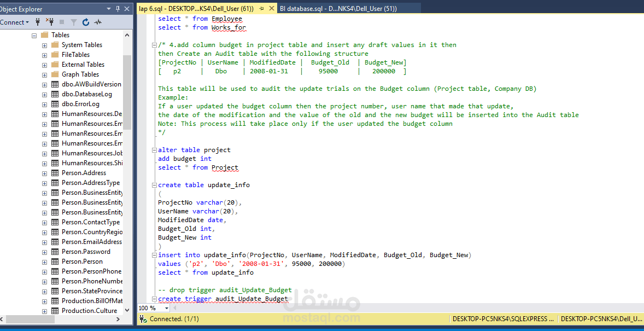644x331 pixels.
Task: Click the Person.ContactType table icon
Action: [x=55, y=222]
